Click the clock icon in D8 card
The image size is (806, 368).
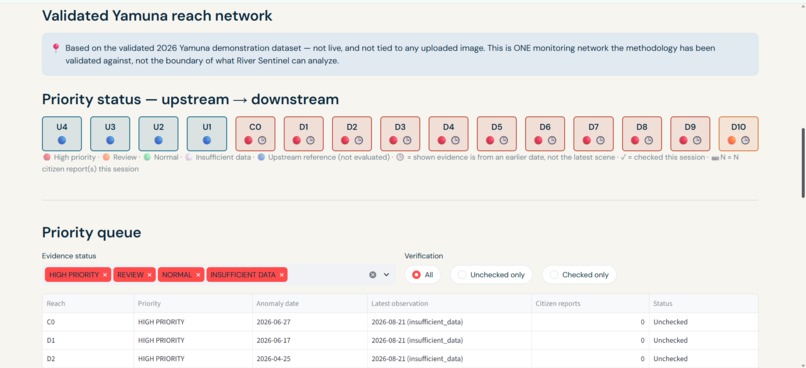pyautogui.click(x=648, y=140)
